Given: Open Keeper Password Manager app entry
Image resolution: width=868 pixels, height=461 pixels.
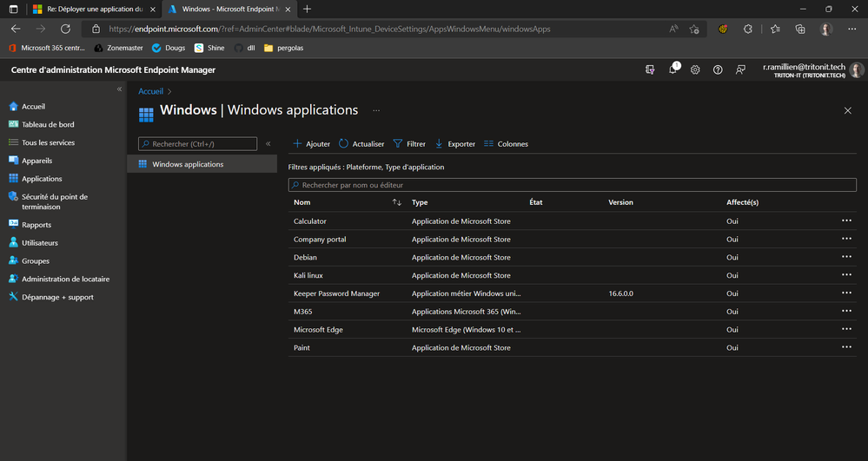Looking at the screenshot, I should [x=336, y=293].
